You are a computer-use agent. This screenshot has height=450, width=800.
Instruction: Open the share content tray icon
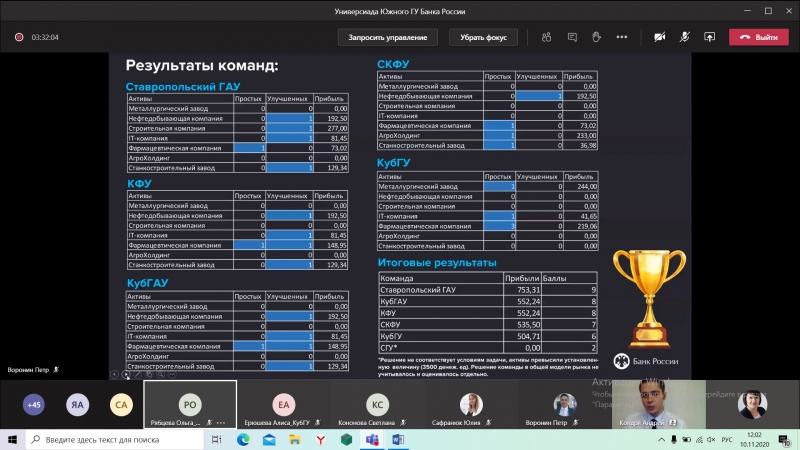point(709,37)
